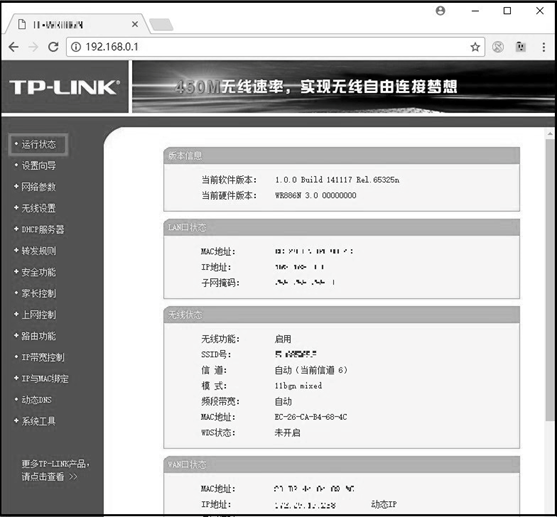Select 运行状态 in the sidebar
The height and width of the screenshot is (517, 557).
(38, 144)
